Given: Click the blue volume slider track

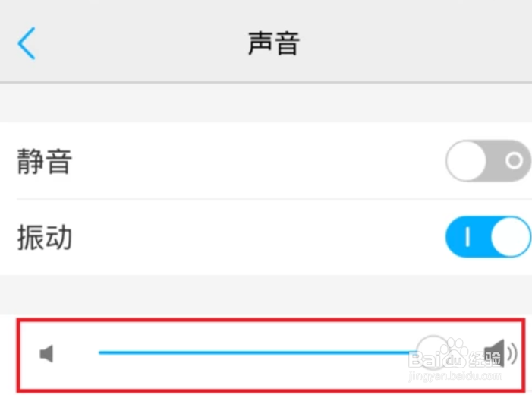Looking at the screenshot, I should (x=257, y=352).
